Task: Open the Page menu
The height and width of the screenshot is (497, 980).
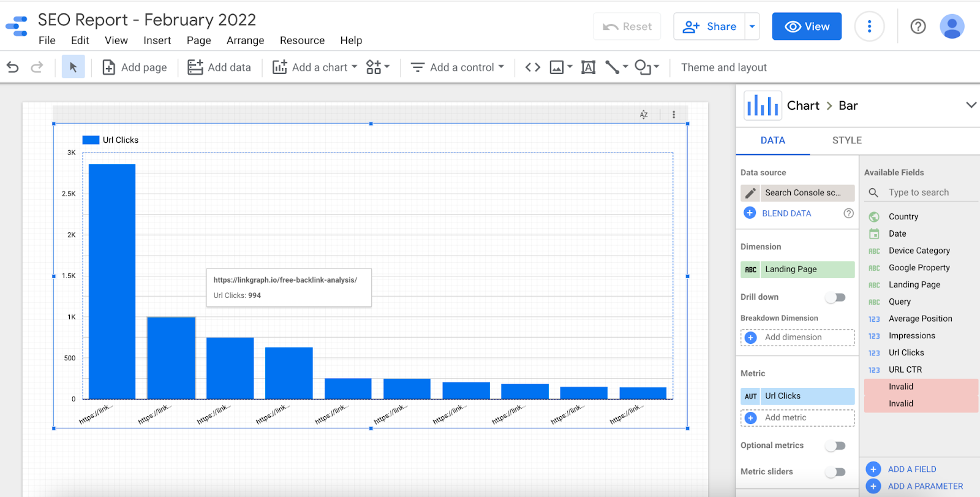Action: tap(199, 40)
